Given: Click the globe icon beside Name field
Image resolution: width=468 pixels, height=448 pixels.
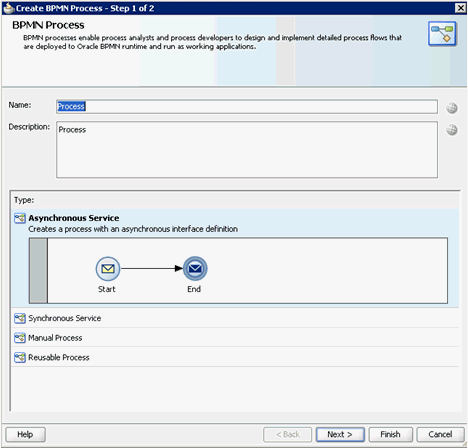Looking at the screenshot, I should tap(452, 108).
